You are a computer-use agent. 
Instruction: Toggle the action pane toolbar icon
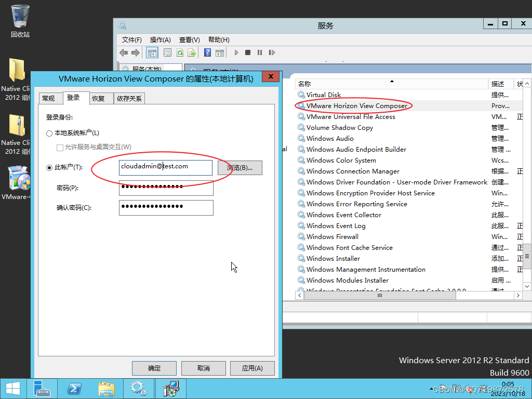tap(220, 52)
